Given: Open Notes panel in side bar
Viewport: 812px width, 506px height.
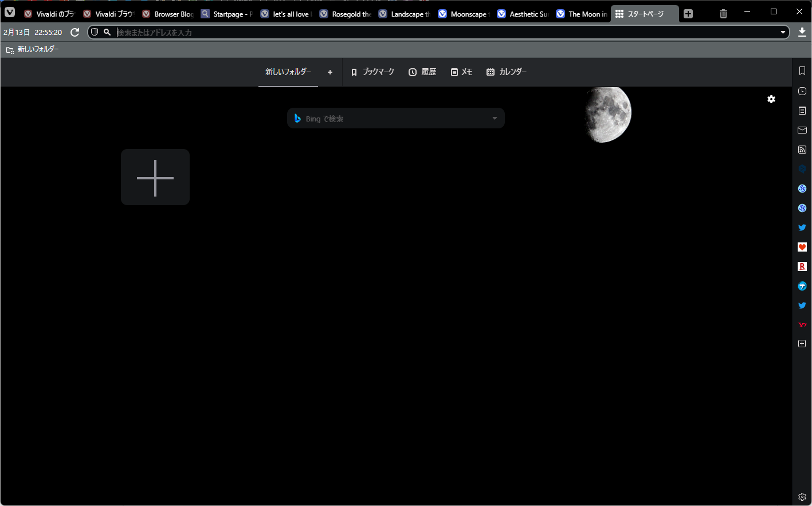Looking at the screenshot, I should click(x=802, y=111).
